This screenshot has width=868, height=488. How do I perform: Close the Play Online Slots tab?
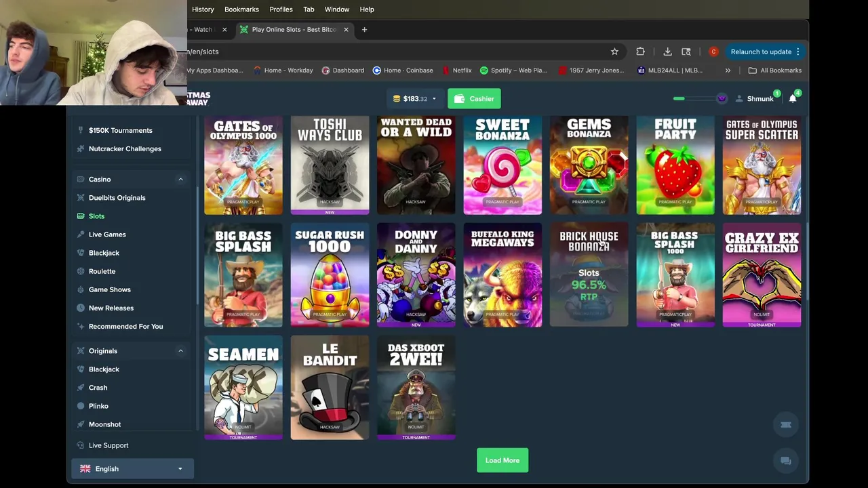[x=346, y=30]
